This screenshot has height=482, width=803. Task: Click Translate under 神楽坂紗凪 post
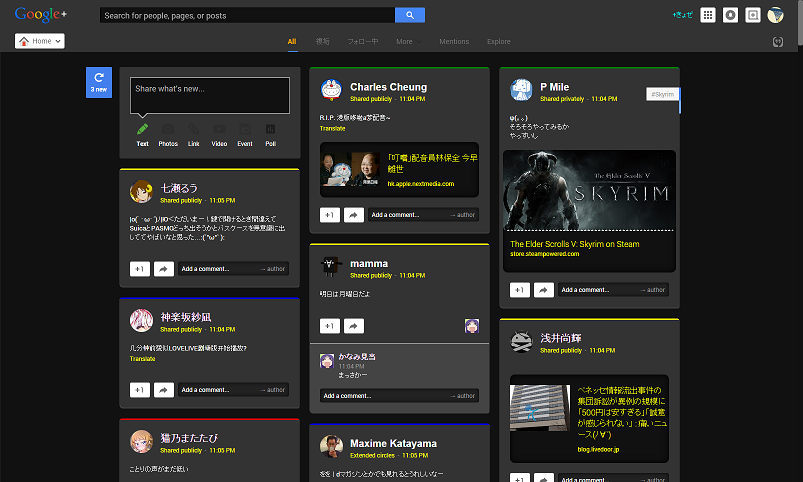tap(142, 359)
